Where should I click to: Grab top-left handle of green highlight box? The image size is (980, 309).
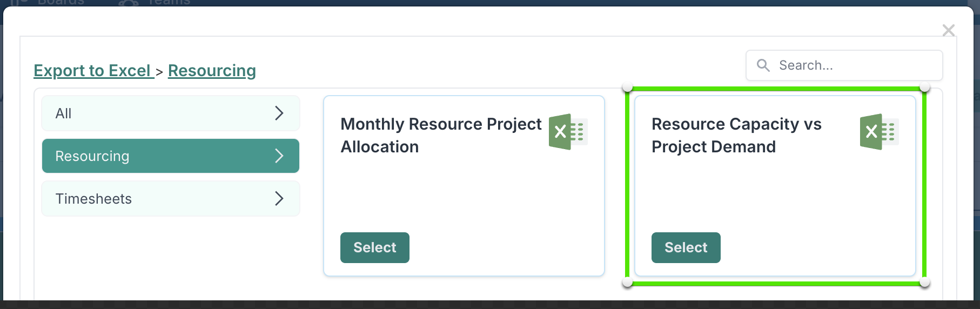click(627, 88)
